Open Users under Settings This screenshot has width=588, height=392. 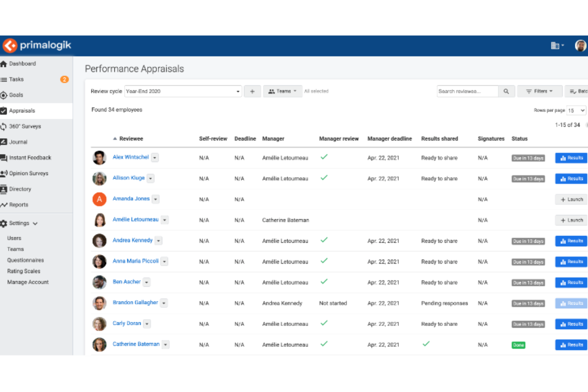[14, 238]
